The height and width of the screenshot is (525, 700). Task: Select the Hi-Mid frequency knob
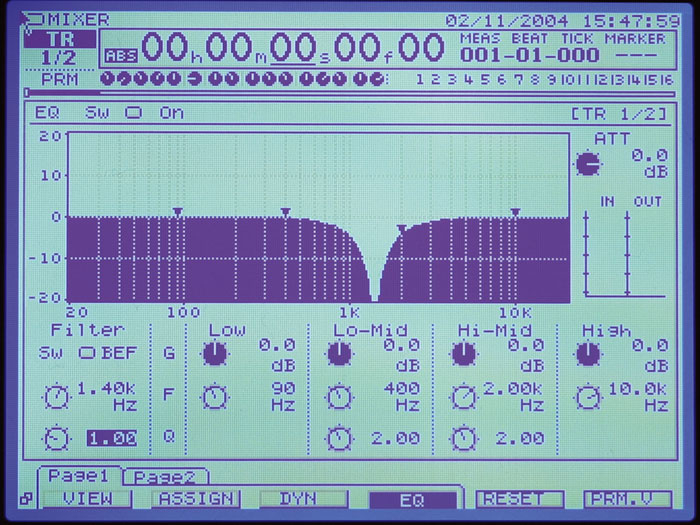[x=463, y=396]
